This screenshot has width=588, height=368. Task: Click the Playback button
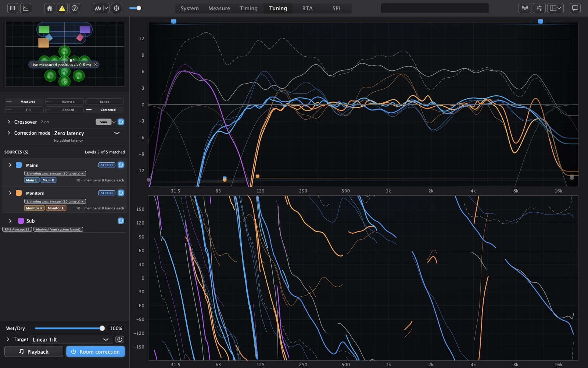pos(34,351)
